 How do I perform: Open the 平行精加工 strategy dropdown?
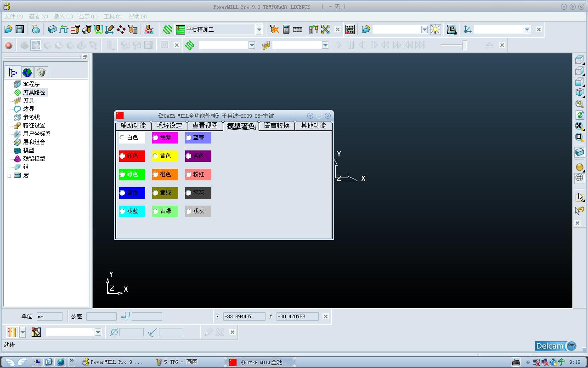(x=259, y=29)
